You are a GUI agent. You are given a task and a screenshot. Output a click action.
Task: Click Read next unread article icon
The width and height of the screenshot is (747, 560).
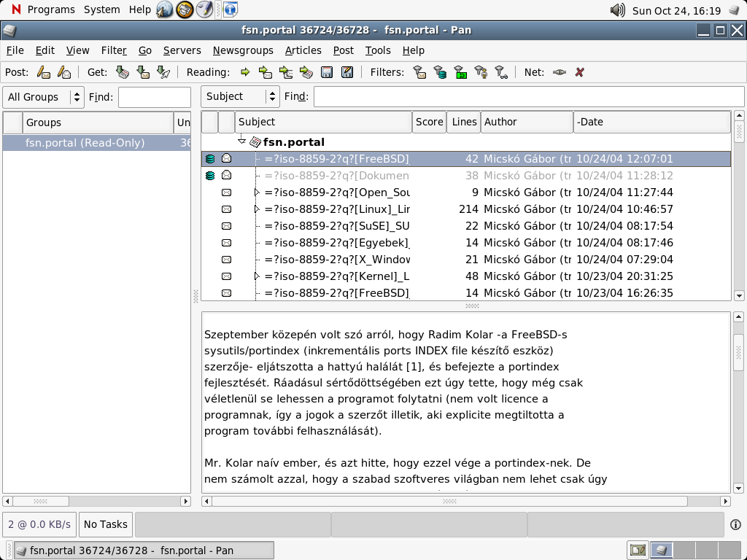[266, 72]
